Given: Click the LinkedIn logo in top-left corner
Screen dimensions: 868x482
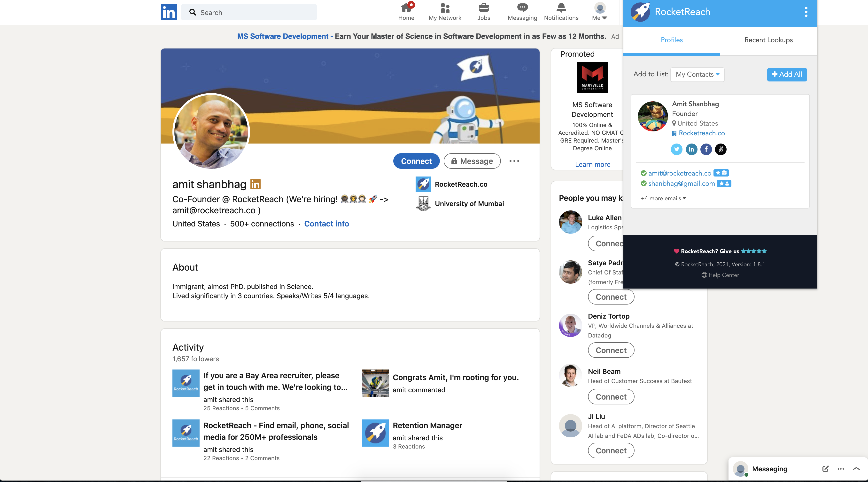Looking at the screenshot, I should pos(169,12).
